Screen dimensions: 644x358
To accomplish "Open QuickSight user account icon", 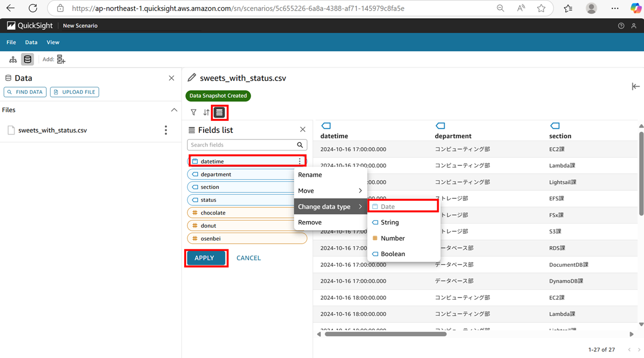I will point(633,26).
